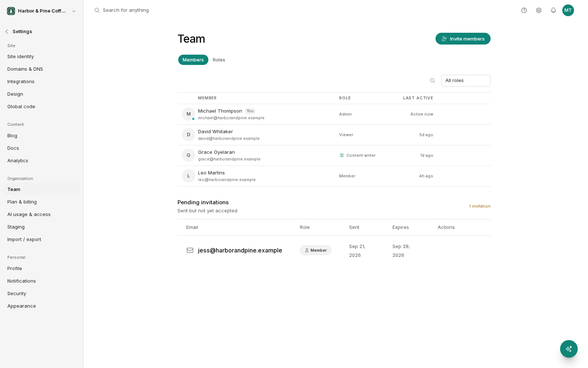Open Design settings

[x=42, y=94]
